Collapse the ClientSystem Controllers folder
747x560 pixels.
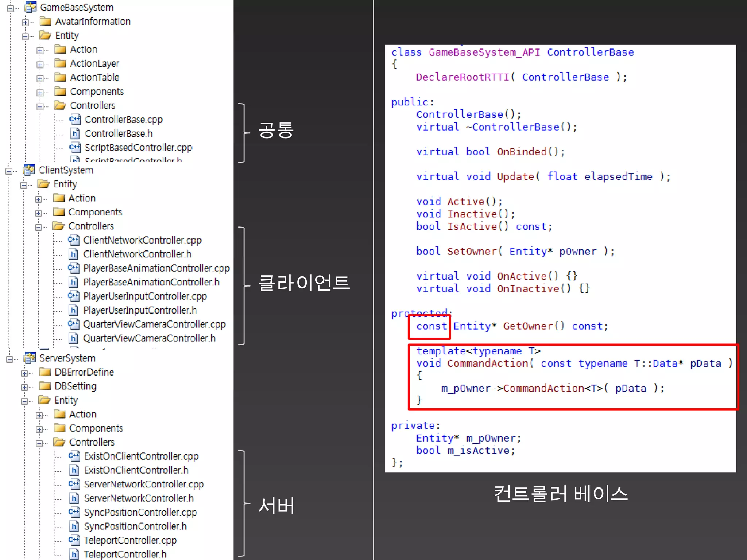(x=39, y=227)
